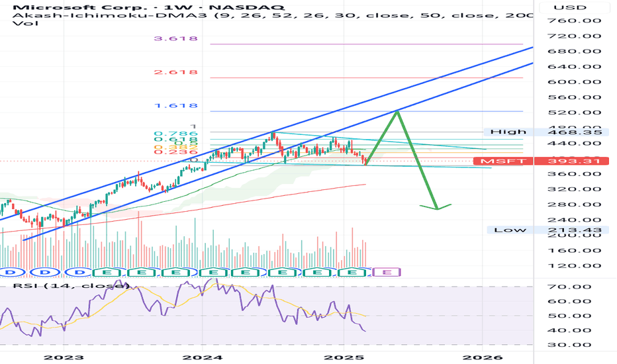This screenshot has height=364, width=617.
Task: Click the leftmost dividend D marker
Action: tap(11, 272)
